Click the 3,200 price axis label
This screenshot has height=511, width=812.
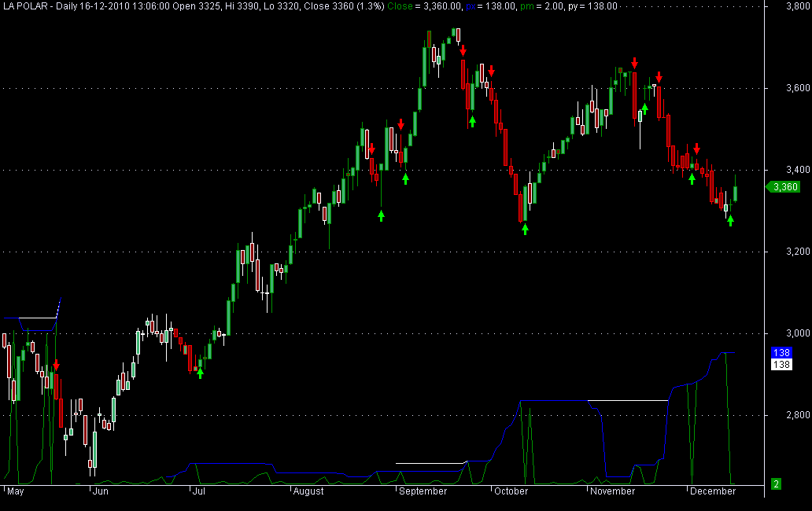pos(798,252)
